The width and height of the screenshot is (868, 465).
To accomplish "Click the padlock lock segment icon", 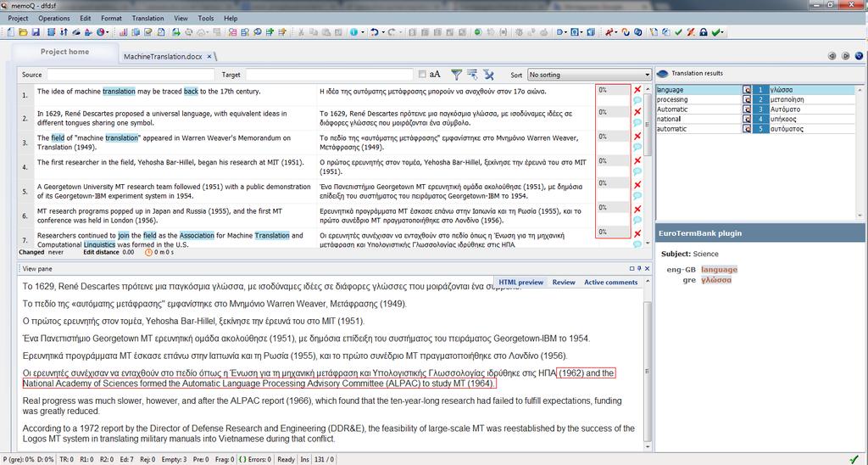I will (703, 32).
